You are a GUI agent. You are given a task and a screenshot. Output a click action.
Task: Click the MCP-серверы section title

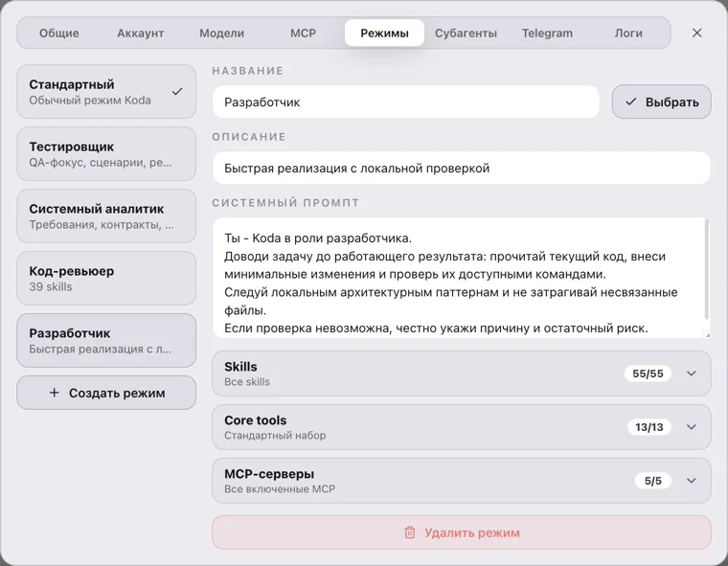tap(269, 474)
